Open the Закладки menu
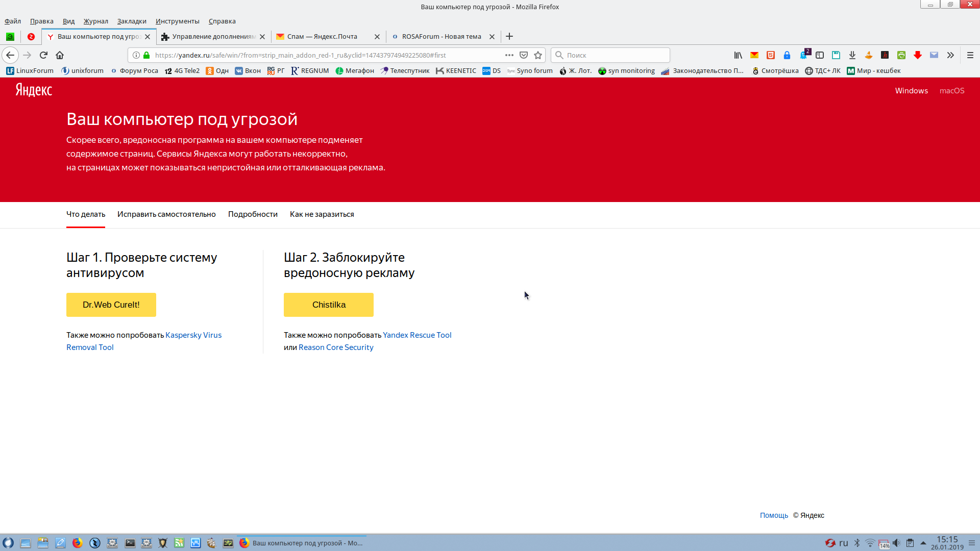Viewport: 980px width, 551px height. click(132, 21)
